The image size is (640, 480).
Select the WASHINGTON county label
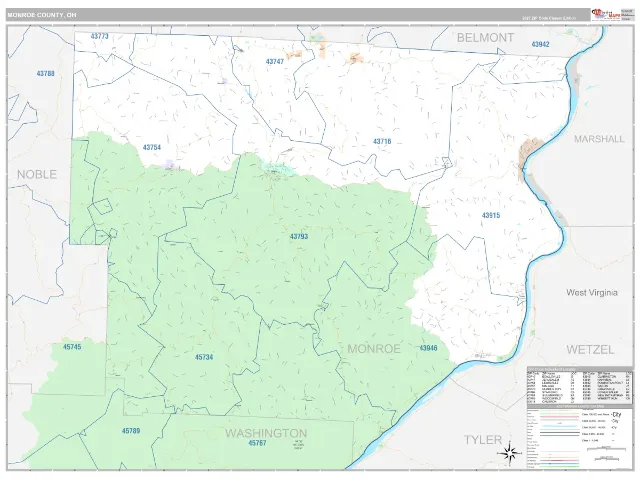(266, 433)
